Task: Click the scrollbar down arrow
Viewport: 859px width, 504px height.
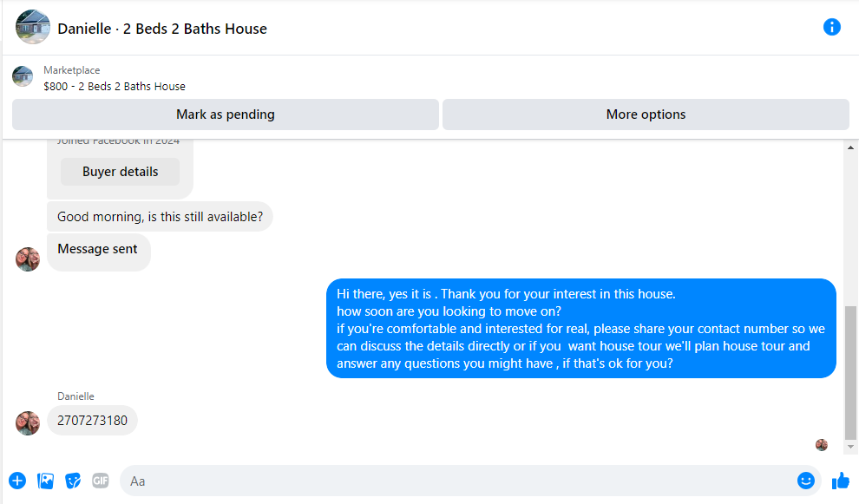Action: (x=850, y=447)
